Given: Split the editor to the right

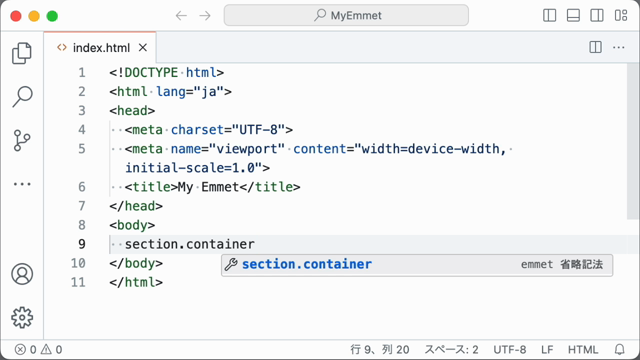Looking at the screenshot, I should pos(596,47).
